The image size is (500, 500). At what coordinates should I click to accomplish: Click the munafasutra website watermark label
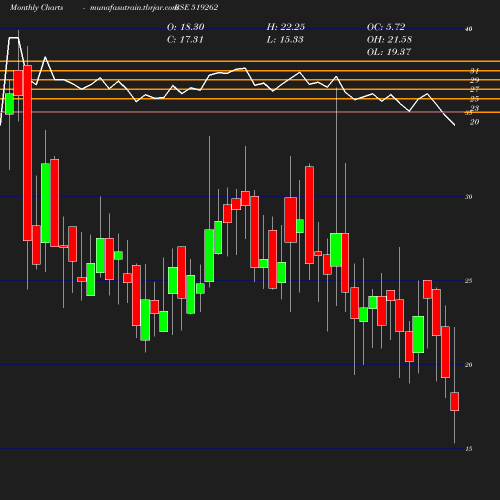click(x=133, y=7)
